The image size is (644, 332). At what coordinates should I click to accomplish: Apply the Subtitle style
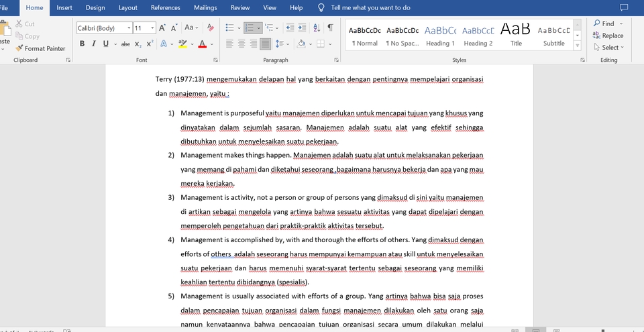pos(553,36)
